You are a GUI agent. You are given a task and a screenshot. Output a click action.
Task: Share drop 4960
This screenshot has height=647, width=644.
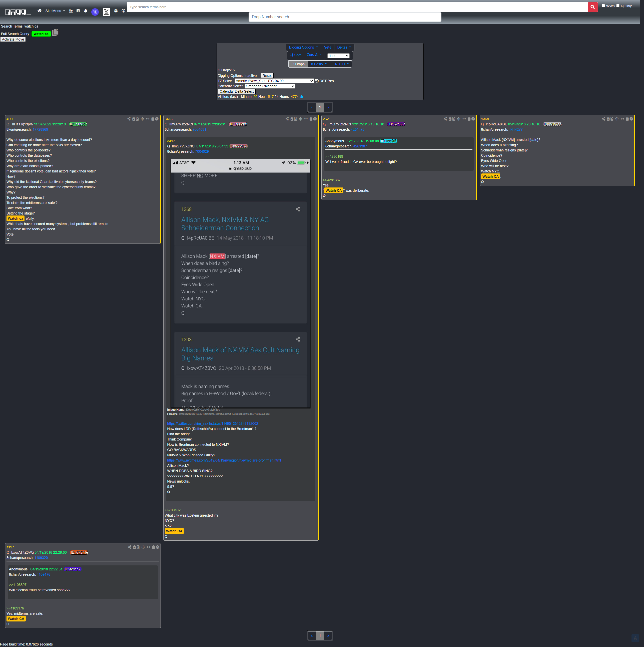129,119
